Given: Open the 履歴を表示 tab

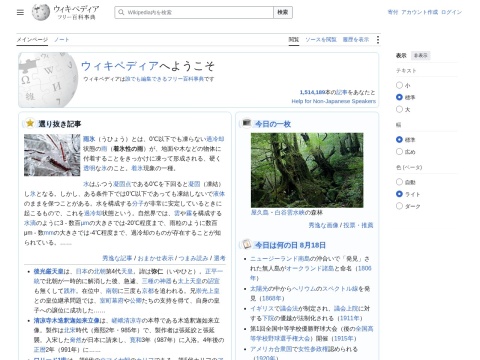Looking at the screenshot, I should coord(356,39).
